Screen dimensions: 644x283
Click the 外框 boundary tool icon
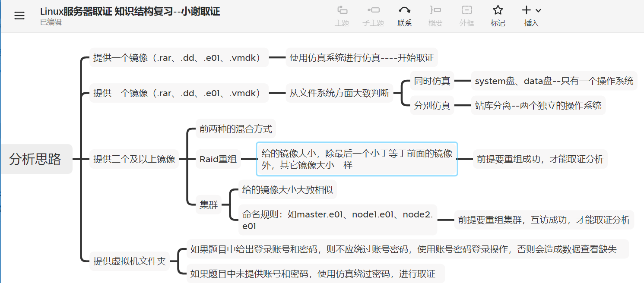[x=466, y=10]
